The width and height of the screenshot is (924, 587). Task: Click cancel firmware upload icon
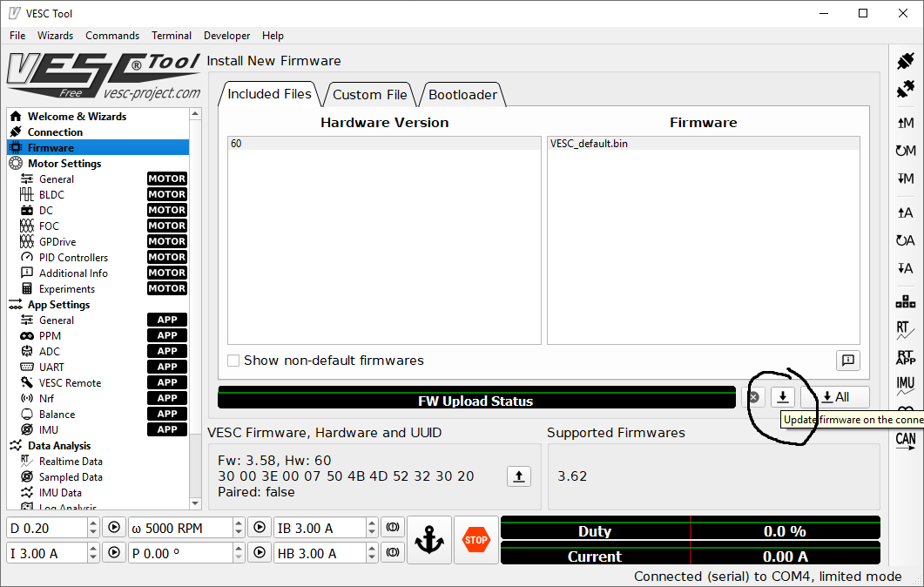pyautogui.click(x=754, y=397)
